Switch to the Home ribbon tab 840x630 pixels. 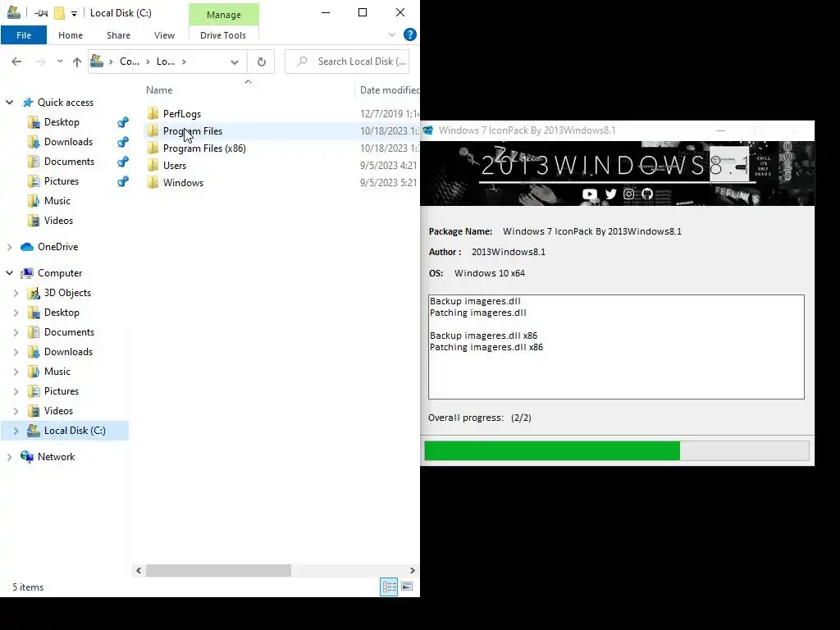(x=71, y=35)
